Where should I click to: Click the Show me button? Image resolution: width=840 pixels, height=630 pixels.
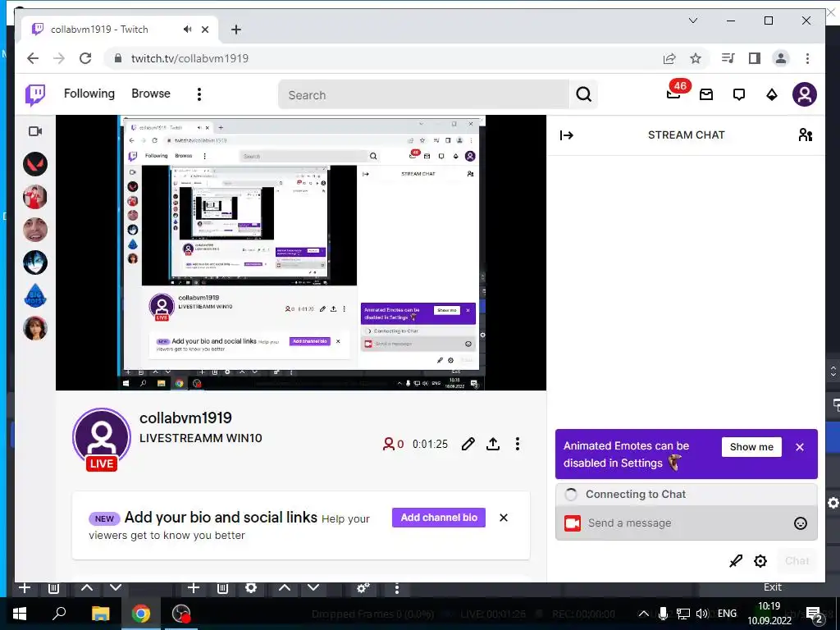(x=751, y=447)
